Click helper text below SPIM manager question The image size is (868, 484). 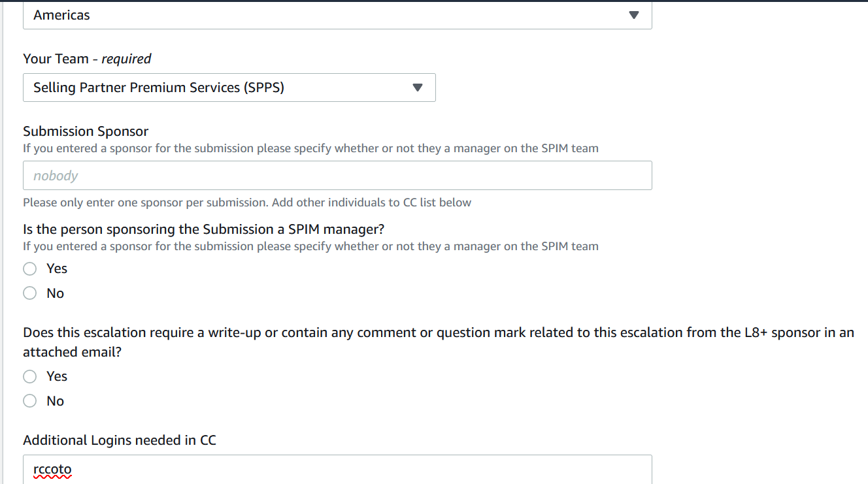[310, 246]
